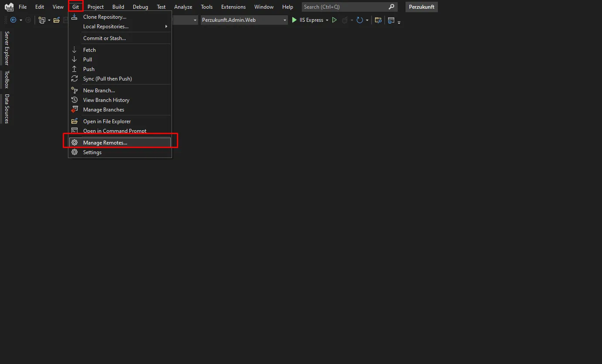Open the Analyze menu
This screenshot has width=602, height=364.
click(183, 7)
